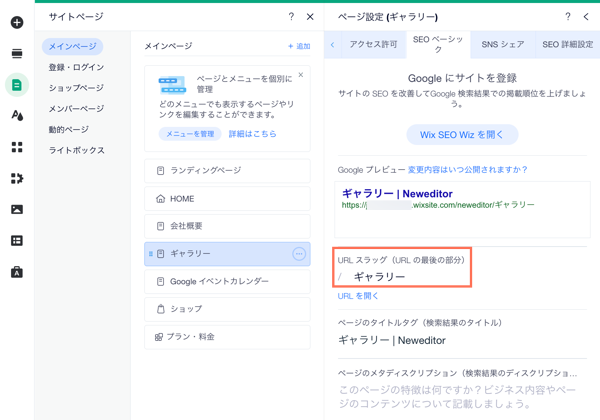Select the HOME page row
The image size is (600, 420).
227,199
